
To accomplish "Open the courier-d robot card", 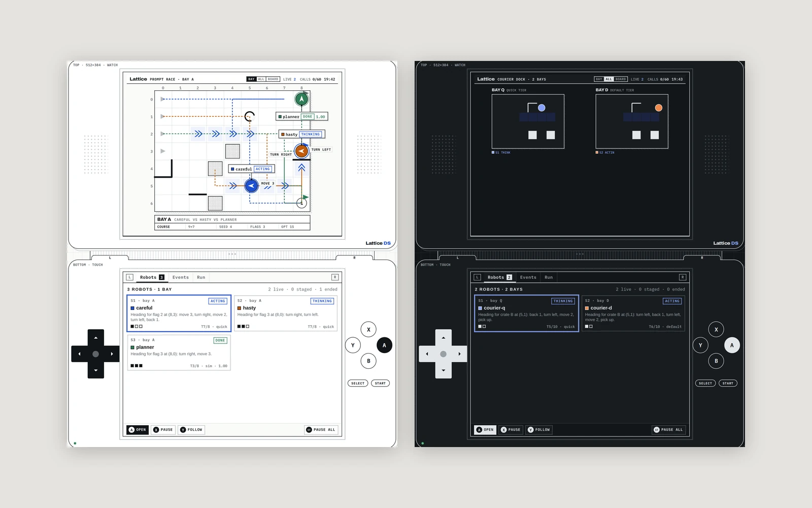I will point(633,313).
